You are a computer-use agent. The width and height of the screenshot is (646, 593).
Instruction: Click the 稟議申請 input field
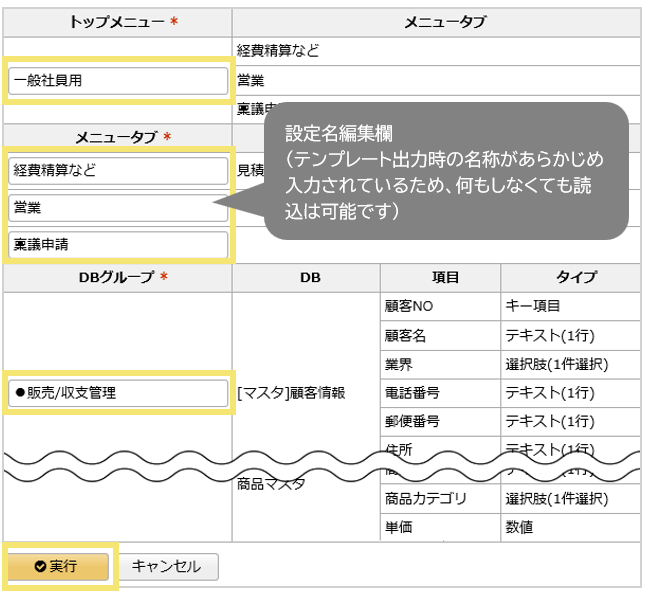[x=118, y=243]
